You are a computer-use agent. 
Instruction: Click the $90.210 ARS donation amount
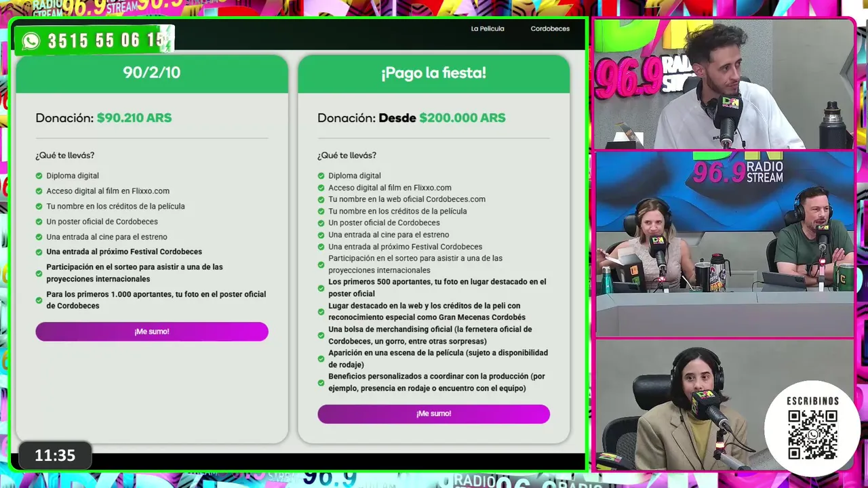coord(134,118)
